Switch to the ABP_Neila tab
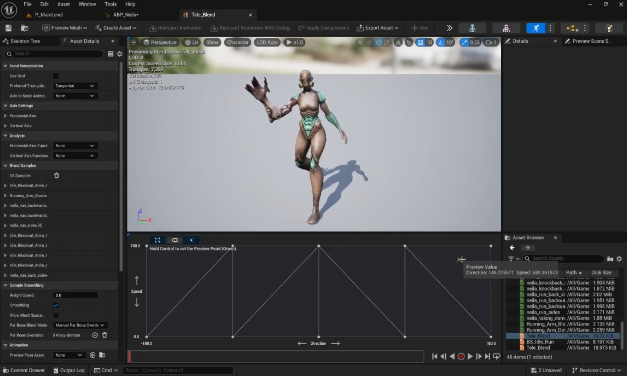 point(126,15)
